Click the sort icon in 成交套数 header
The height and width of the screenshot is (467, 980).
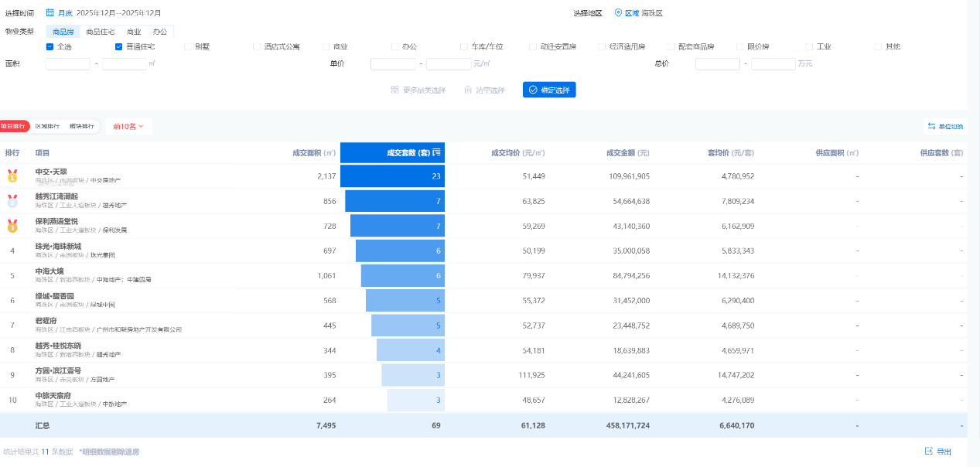pyautogui.click(x=437, y=153)
